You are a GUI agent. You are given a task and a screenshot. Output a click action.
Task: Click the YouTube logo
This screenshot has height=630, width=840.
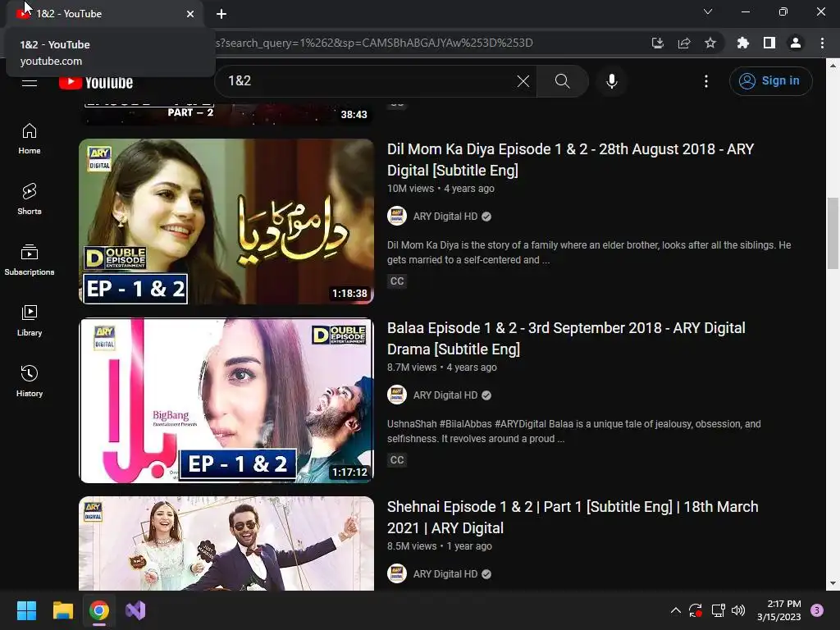[96, 82]
